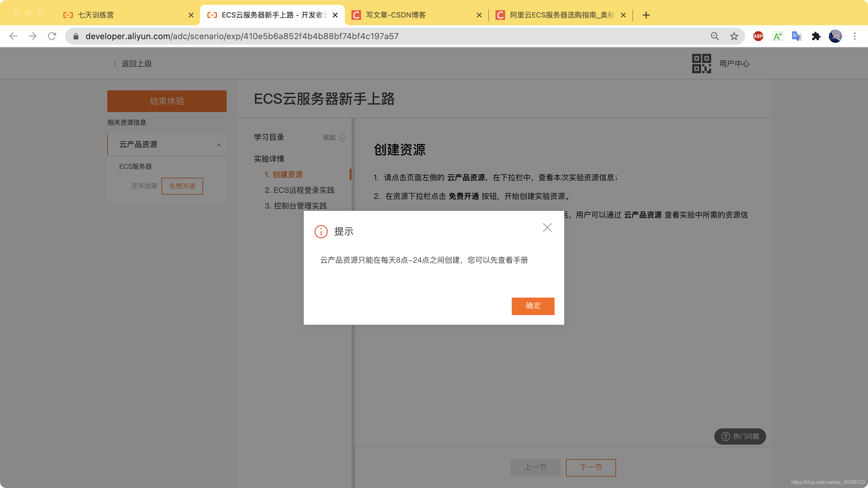Click 返回上级 link

132,64
